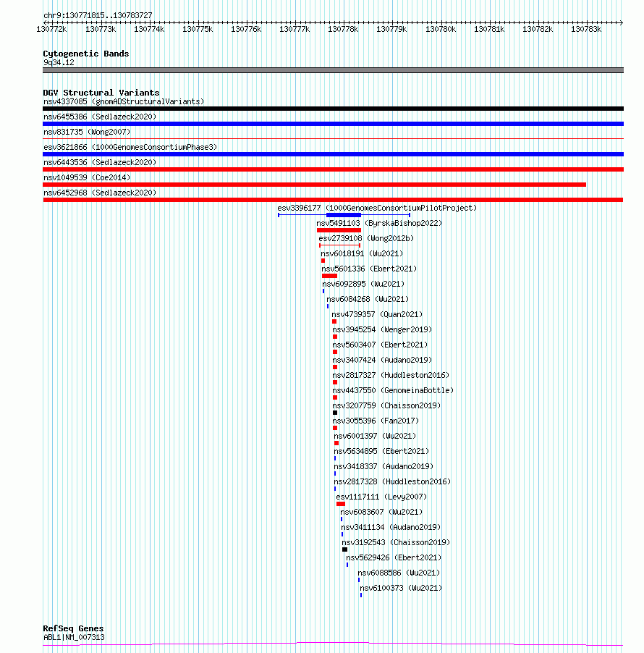The width and height of the screenshot is (644, 653).
Task: Open variant nsv5634895 (Ebert2021)
Action: pos(381,451)
